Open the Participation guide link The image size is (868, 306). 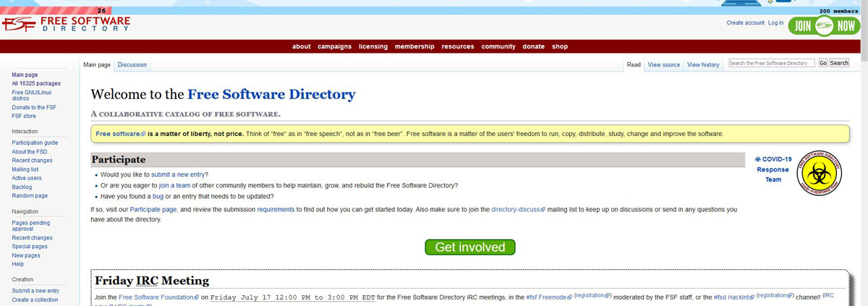tap(35, 143)
